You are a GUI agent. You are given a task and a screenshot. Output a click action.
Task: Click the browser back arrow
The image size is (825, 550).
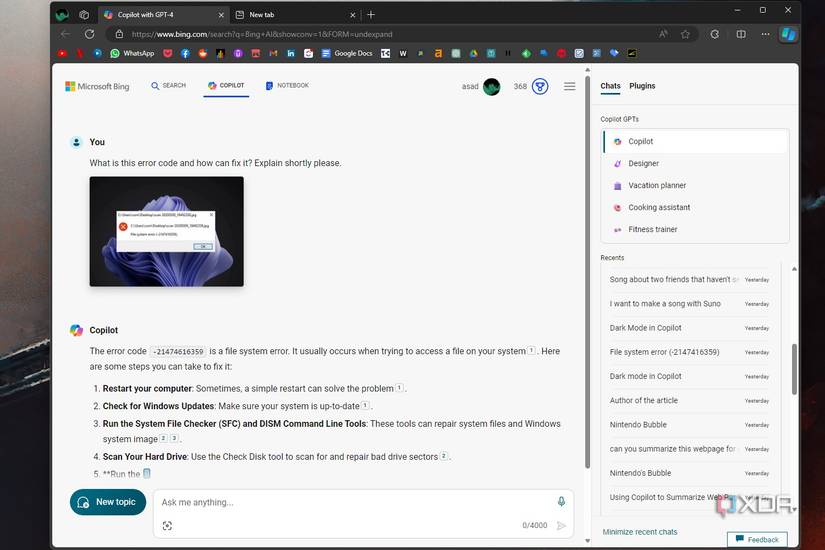[65, 34]
